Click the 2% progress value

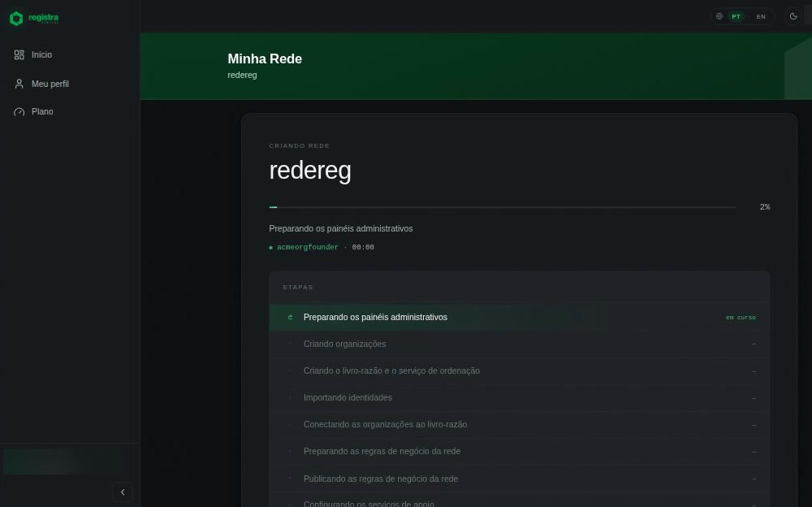click(x=765, y=207)
